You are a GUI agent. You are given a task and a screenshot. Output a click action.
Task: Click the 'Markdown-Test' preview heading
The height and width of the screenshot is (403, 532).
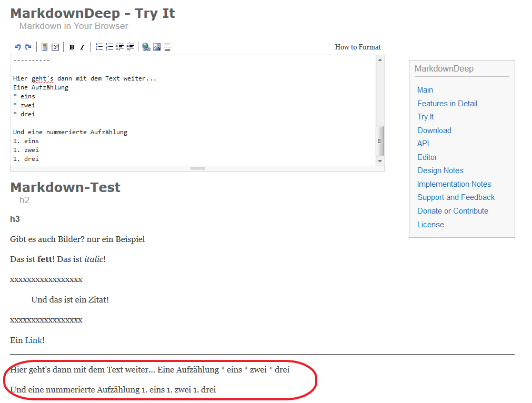point(65,187)
